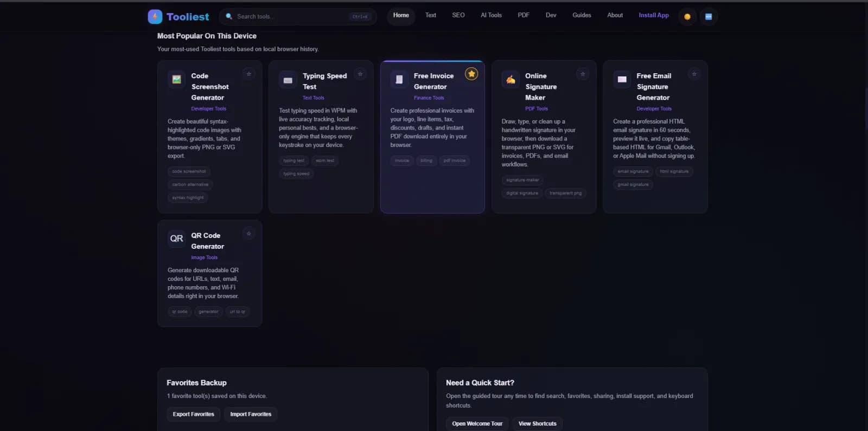Screen dimensions: 868x431
Task: Click the Export Favorites button
Action: coord(194,414)
